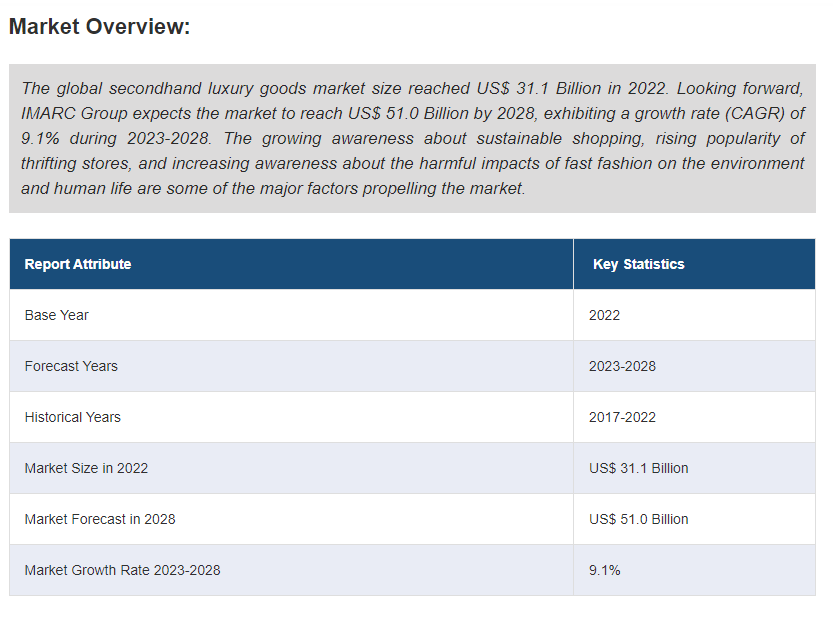Click the 2023-2028 forecast years value cell
This screenshot has height=619, width=833.
(x=622, y=366)
